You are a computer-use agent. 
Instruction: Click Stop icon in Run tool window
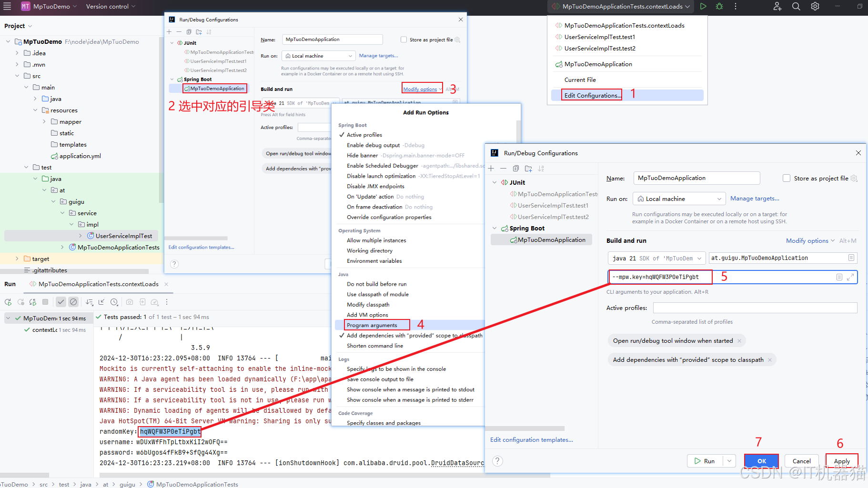click(45, 302)
